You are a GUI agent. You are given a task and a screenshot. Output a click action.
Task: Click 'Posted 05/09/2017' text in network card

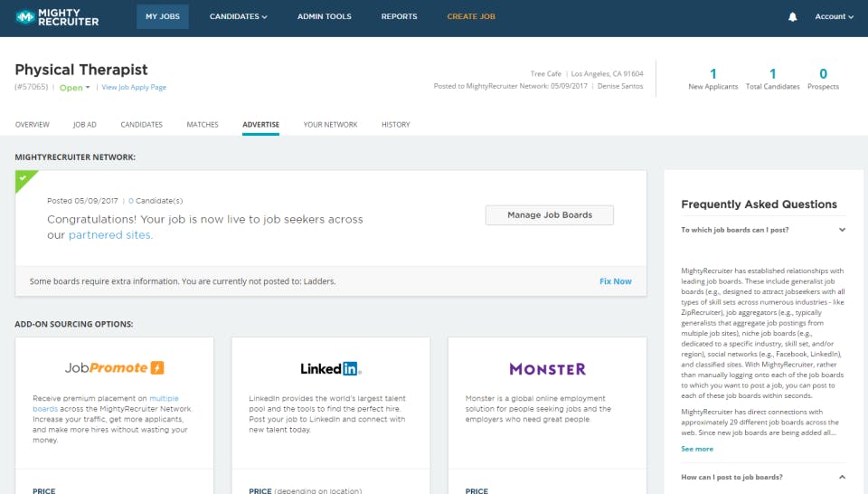(82, 201)
